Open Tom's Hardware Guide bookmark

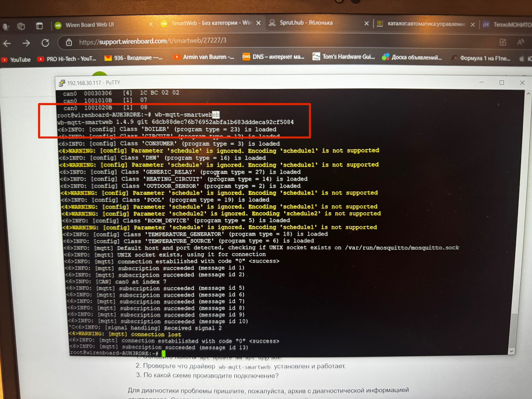click(344, 57)
